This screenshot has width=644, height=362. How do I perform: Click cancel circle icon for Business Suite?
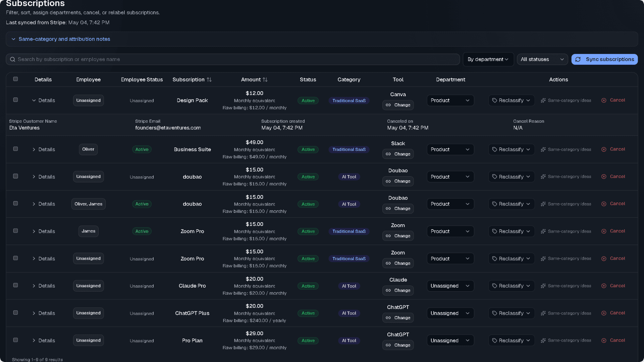[x=604, y=149]
